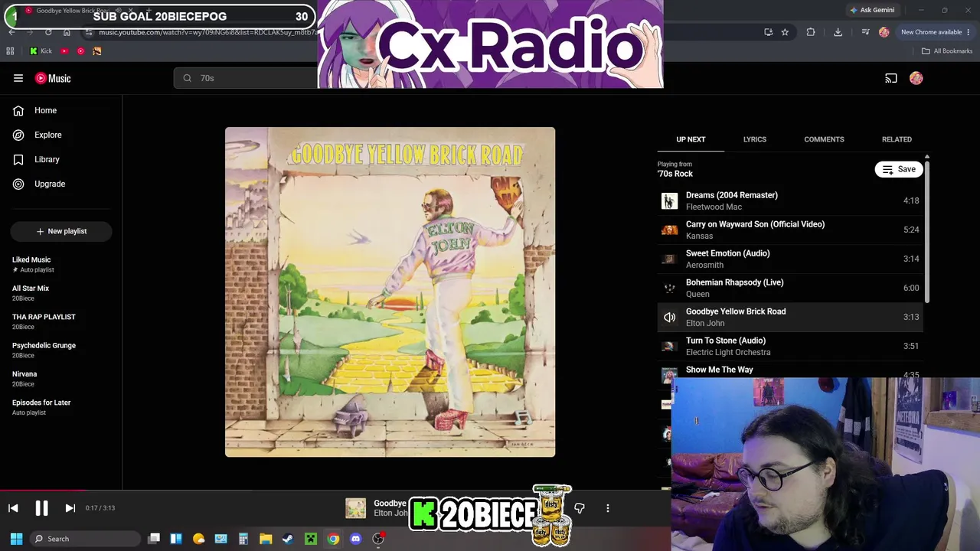Viewport: 980px width, 551px height.
Task: Click the Fleetwood Mac Dreams queue thumbnail
Action: click(670, 201)
